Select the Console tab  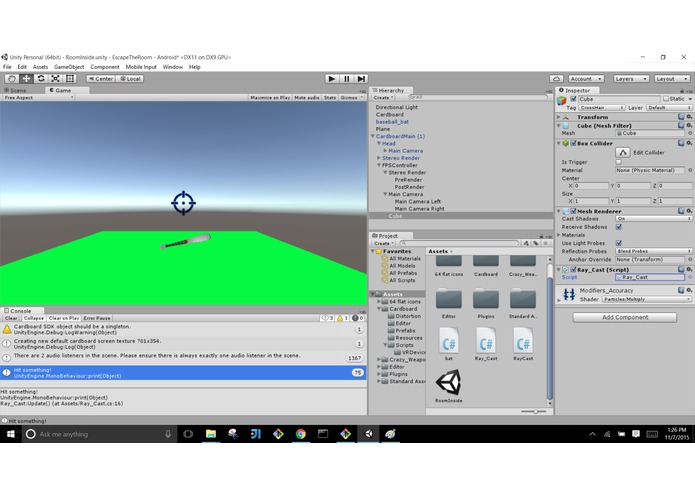pyautogui.click(x=18, y=311)
